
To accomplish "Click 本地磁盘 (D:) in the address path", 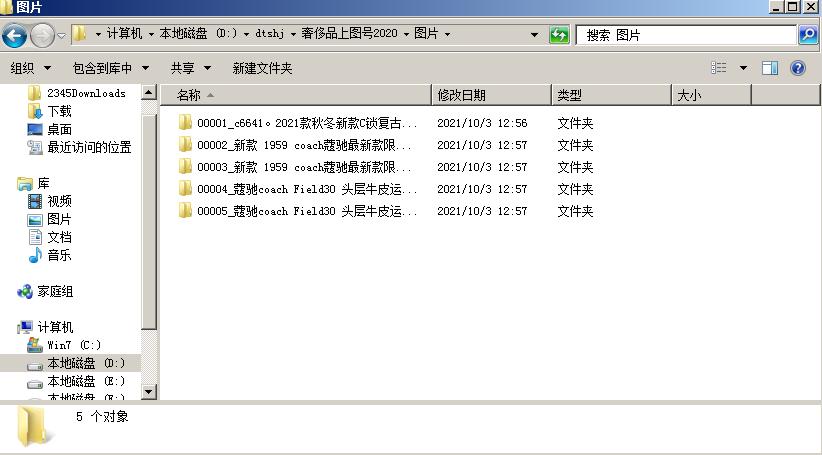I will point(198,34).
